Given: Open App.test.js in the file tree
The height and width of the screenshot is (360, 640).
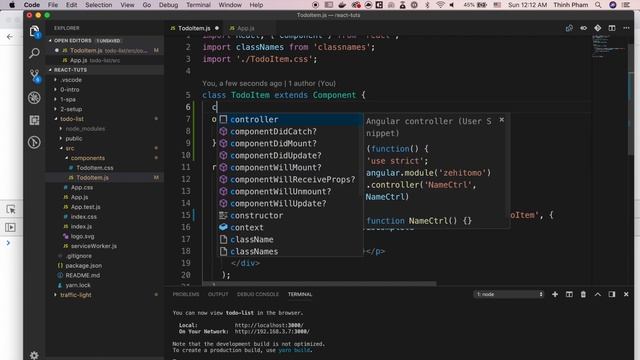Looking at the screenshot, I should (85, 207).
